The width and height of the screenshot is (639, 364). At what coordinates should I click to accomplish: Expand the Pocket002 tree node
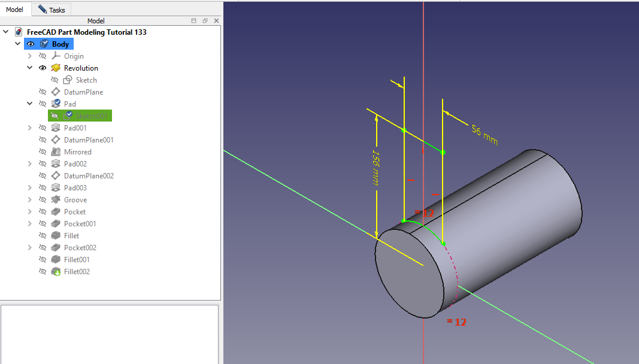click(30, 248)
